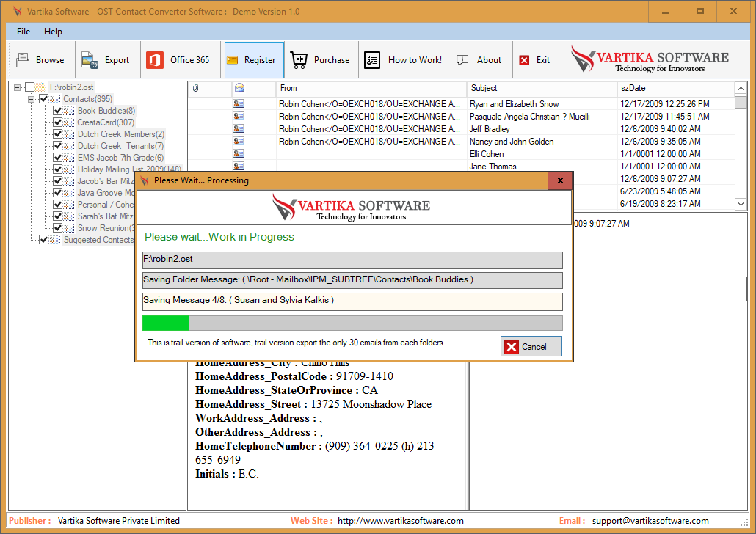Click the F:\robin2.ost path field in dialog

(352, 260)
